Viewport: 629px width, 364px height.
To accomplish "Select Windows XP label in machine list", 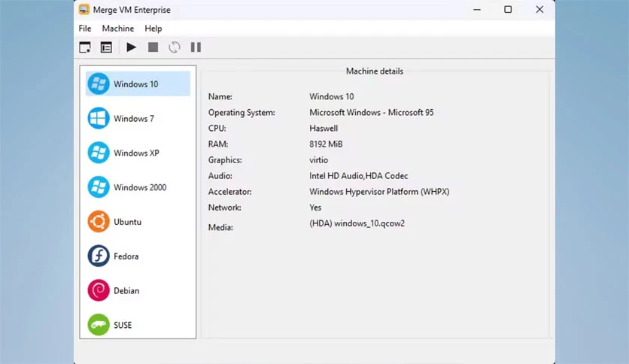I will [136, 153].
